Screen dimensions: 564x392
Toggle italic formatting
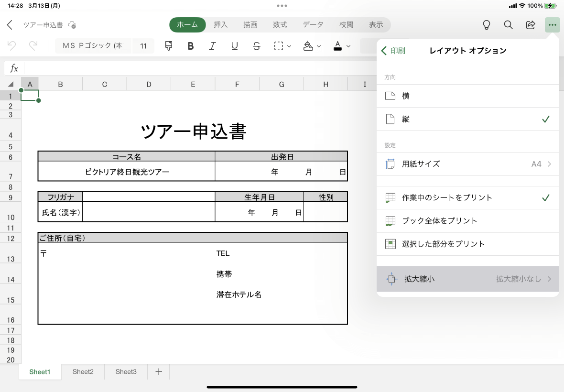[x=213, y=46]
